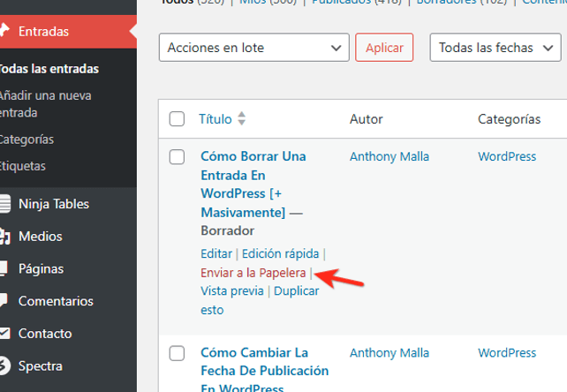Screen dimensions: 567x392
Task: Check the box for Cómo Cambiar La Fecha post
Action: point(177,353)
